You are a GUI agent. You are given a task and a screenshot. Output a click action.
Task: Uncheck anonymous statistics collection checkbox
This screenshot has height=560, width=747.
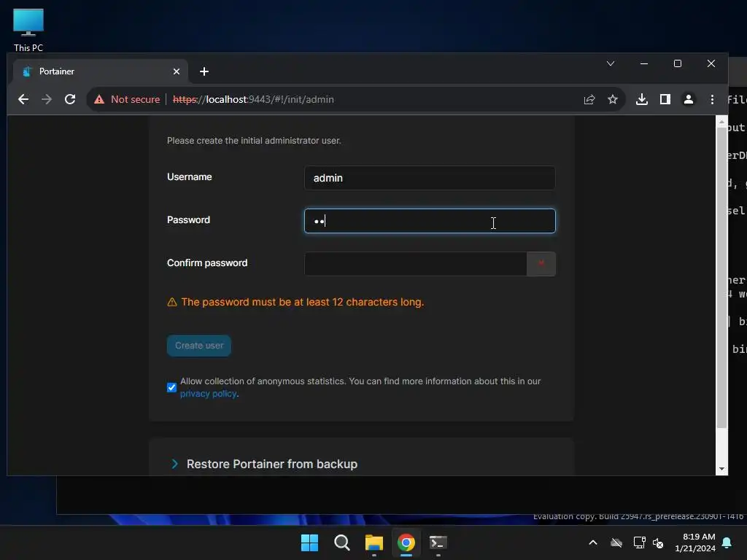171,388
